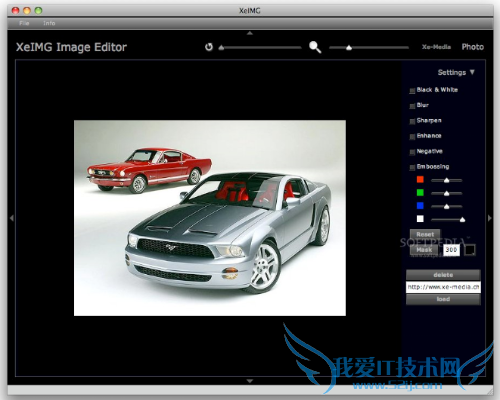Viewport: 500px width, 400px height.
Task: Click the magnifying glass zoom icon
Action: point(315,47)
